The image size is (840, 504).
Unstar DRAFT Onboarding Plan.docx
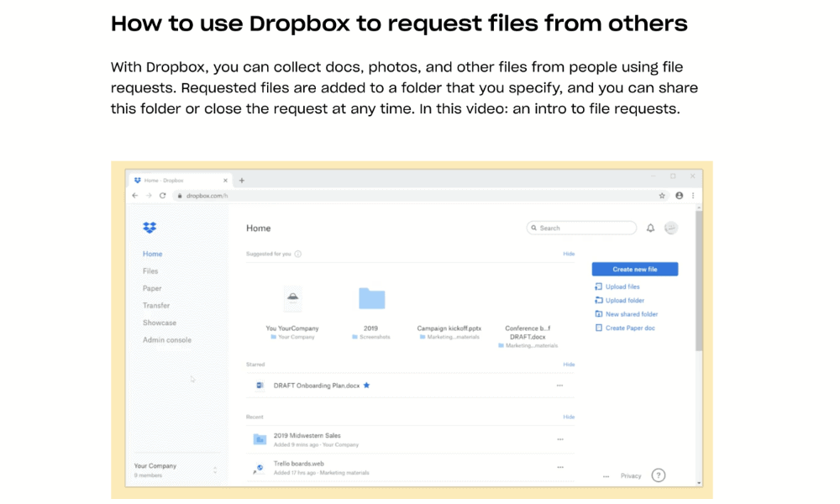coord(369,385)
